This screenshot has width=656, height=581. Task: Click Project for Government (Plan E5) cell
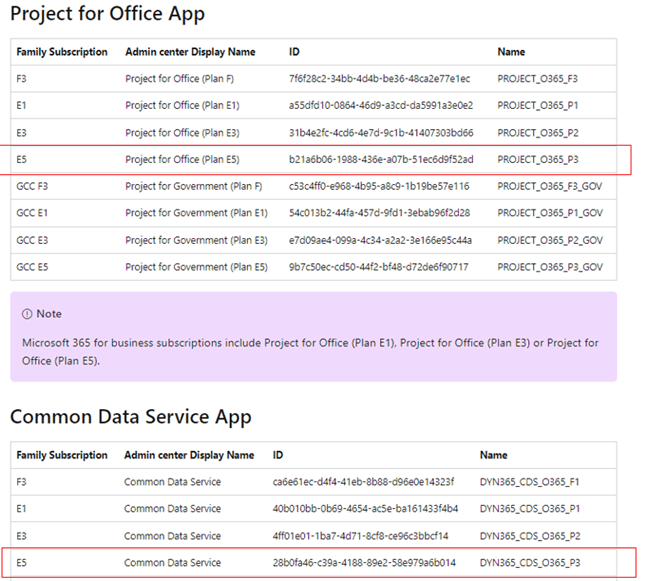click(x=196, y=267)
